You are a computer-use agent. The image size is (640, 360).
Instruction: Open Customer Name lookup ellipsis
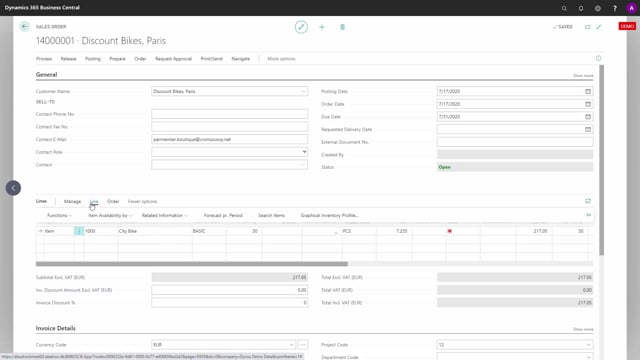302,91
